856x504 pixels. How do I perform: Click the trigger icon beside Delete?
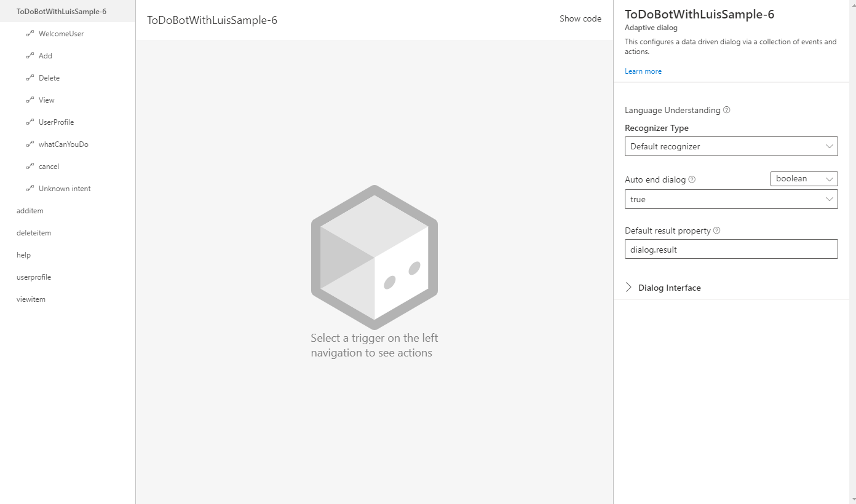tap(30, 78)
